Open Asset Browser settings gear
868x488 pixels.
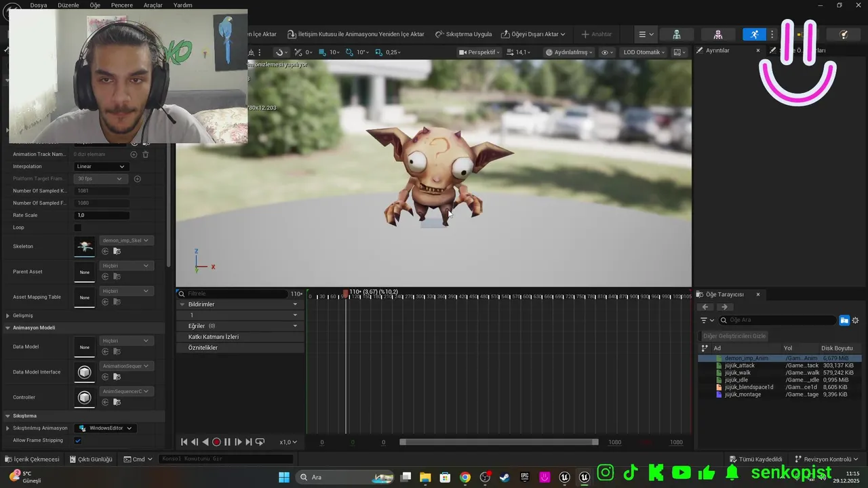[x=855, y=321]
